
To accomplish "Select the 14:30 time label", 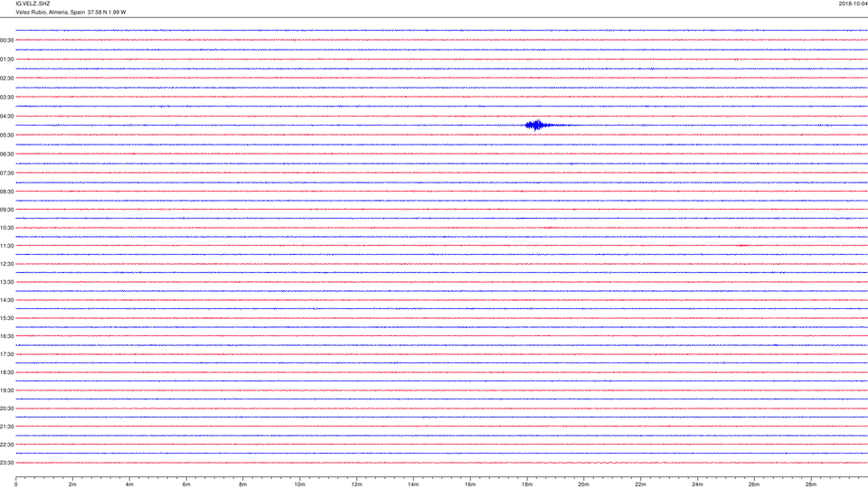I will pyautogui.click(x=6, y=300).
